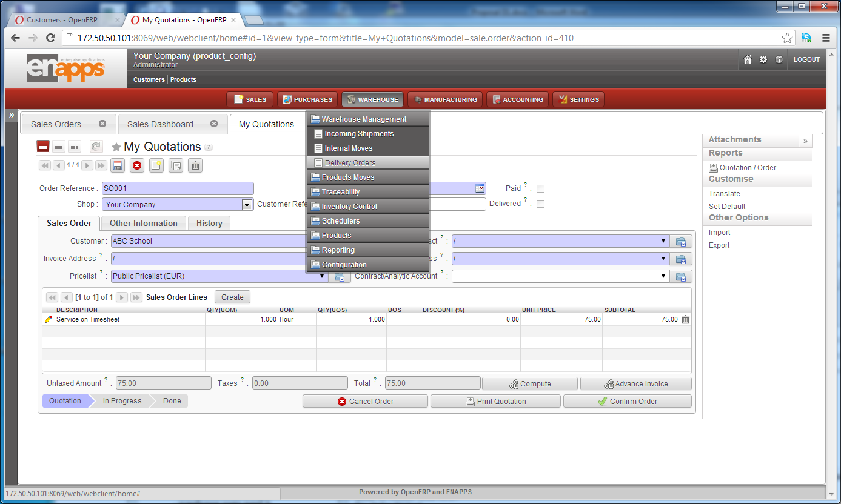This screenshot has height=504, width=841.
Task: Select Delivery Orders from the Warehouse menu
Action: 350,163
